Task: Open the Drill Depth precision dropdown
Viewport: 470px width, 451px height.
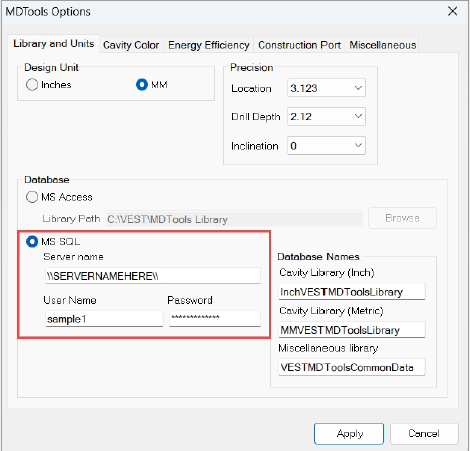Action: point(326,117)
